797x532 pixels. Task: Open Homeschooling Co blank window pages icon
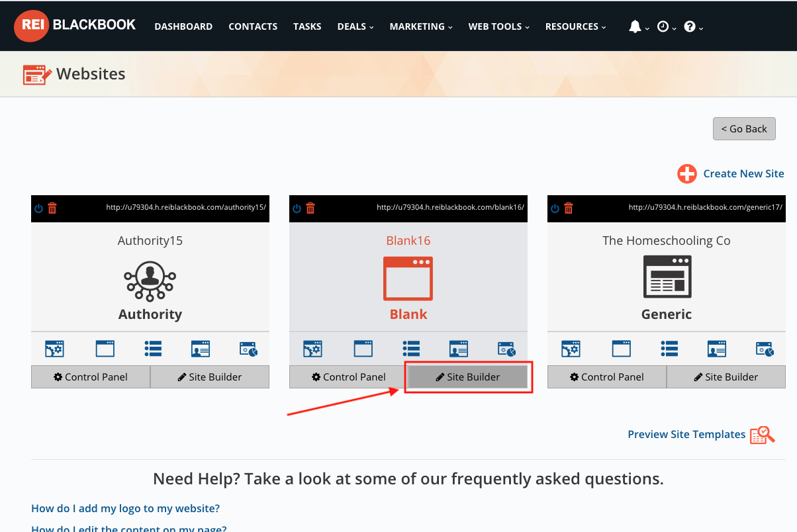[x=621, y=349]
